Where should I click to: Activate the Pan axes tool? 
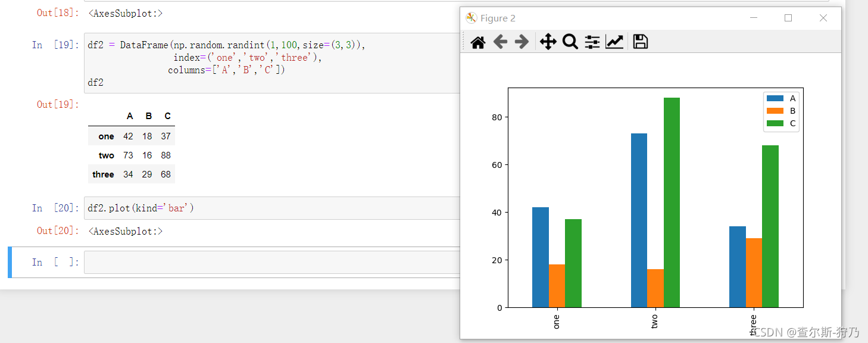point(548,42)
